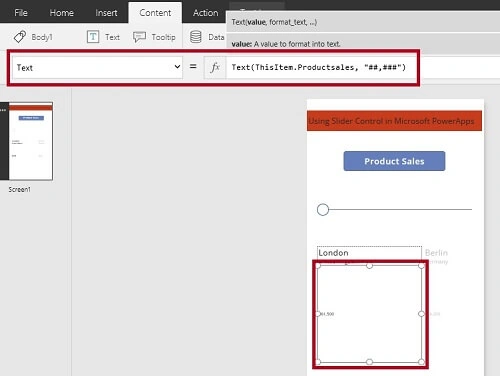The width and height of the screenshot is (500, 376).
Task: Open the Insert ribbon tab
Action: pyautogui.click(x=106, y=13)
